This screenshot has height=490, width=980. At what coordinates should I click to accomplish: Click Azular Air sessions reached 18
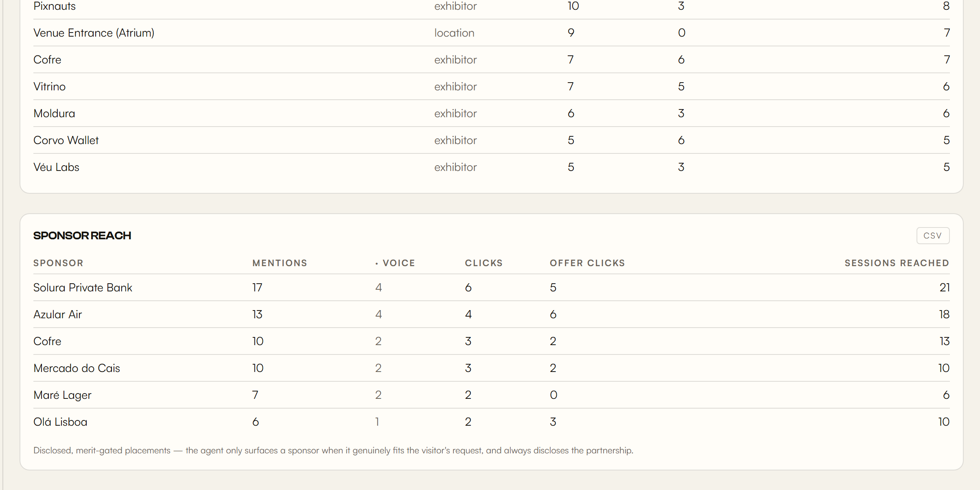tap(944, 315)
